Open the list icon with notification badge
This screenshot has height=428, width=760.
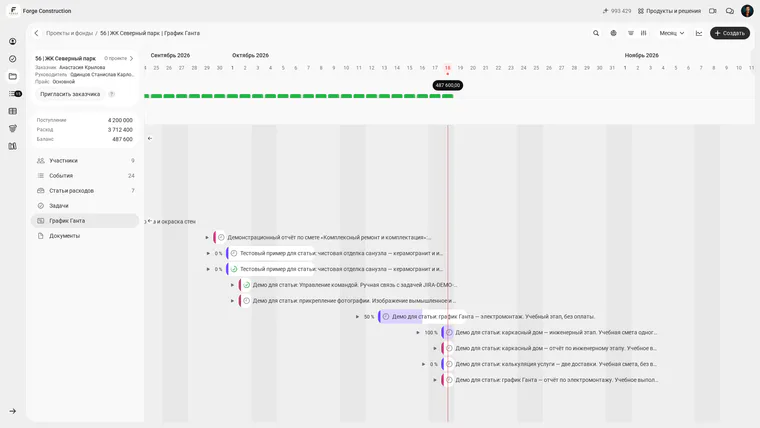(15, 94)
